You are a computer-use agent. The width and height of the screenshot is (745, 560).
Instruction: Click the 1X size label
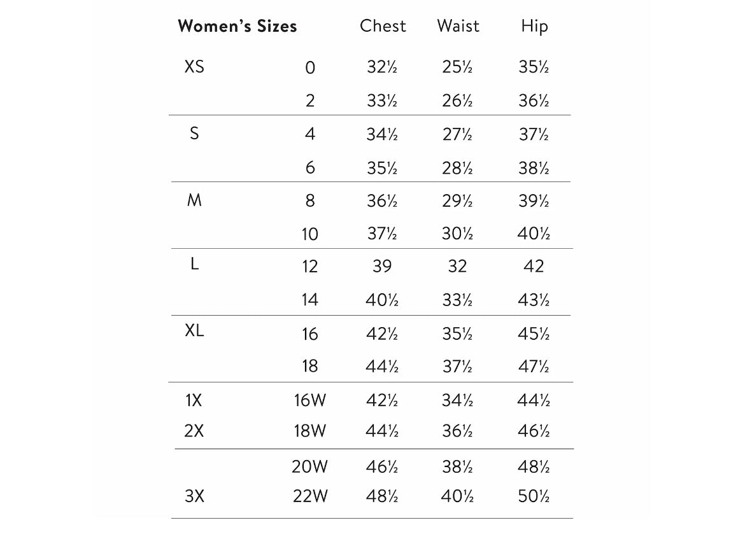tap(194, 400)
